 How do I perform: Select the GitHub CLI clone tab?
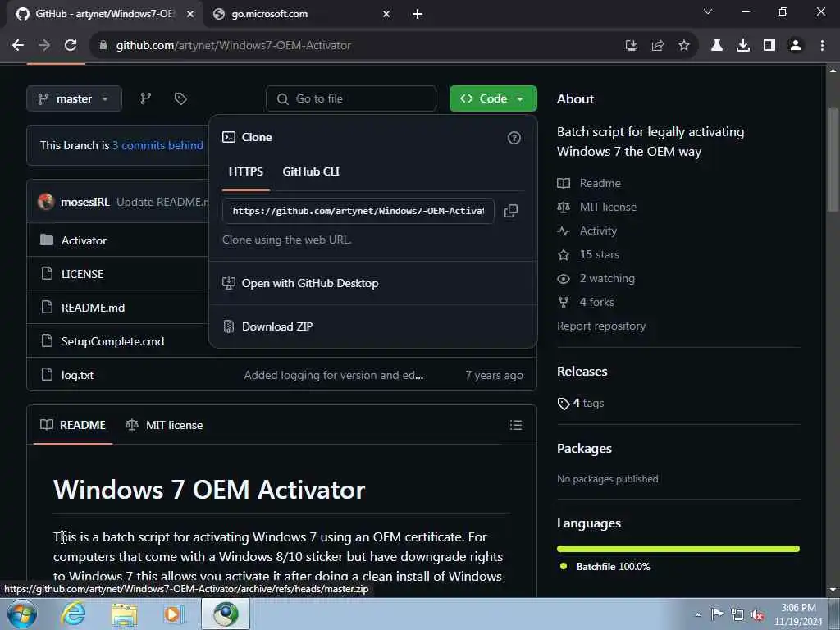click(311, 171)
